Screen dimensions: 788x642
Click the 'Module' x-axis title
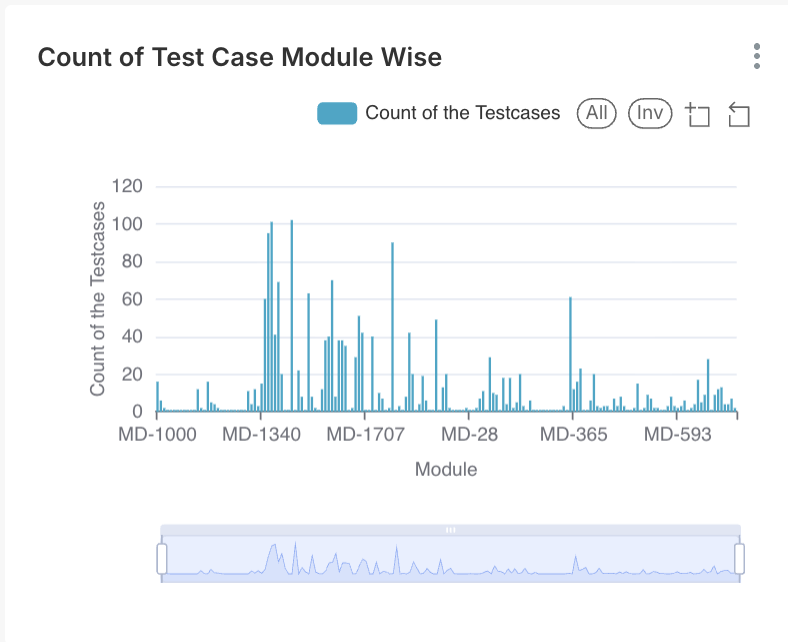tap(446, 469)
